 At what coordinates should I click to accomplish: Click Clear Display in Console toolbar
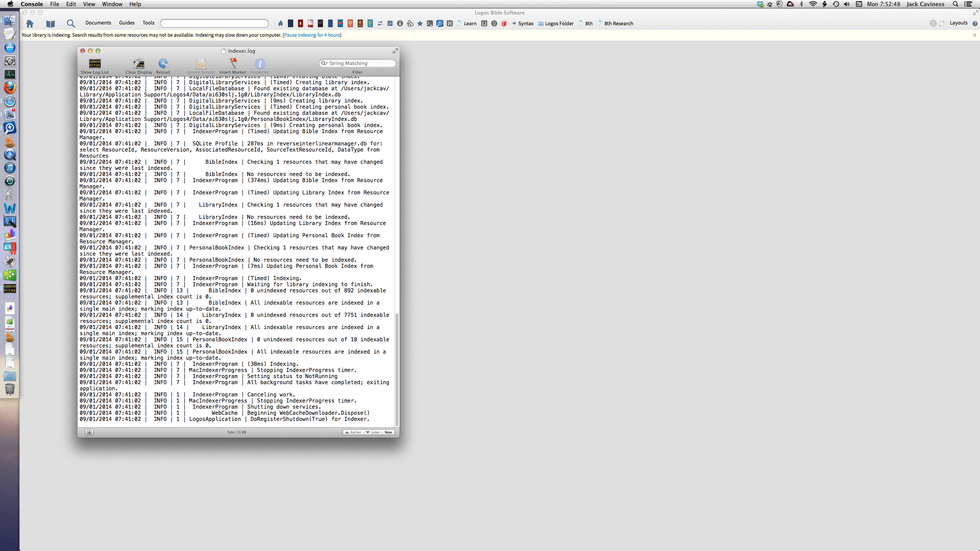click(139, 66)
